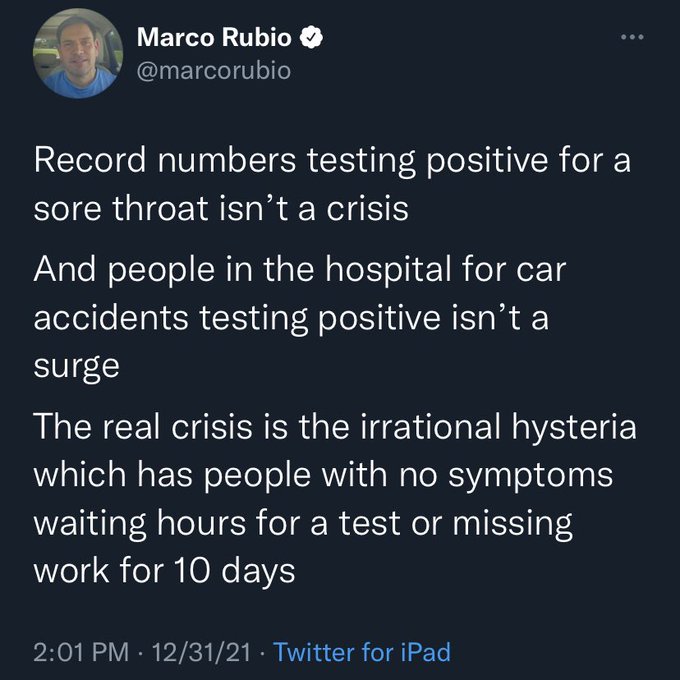Image resolution: width=680 pixels, height=680 pixels.
Task: Click the line "work for 10 days"
Action: [164, 572]
